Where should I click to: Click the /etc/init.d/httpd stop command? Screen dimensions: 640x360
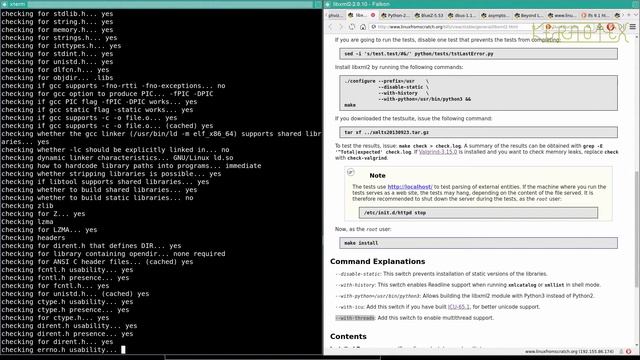pyautogui.click(x=478, y=213)
